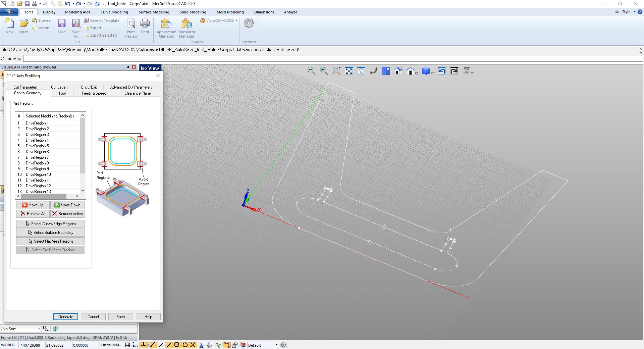
Task: Open the Clearance Plane tab
Action: [138, 93]
